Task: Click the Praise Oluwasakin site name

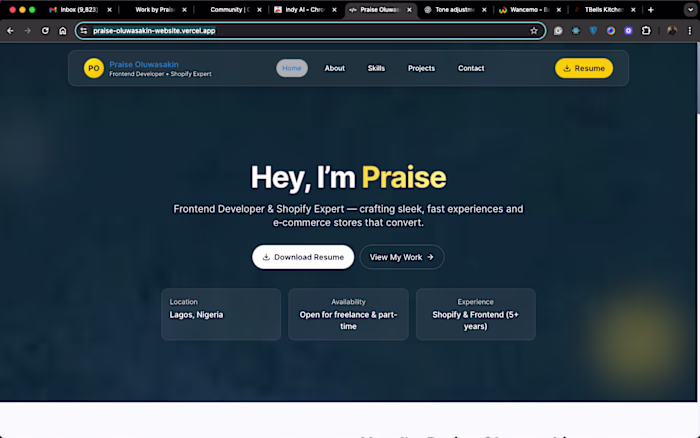Action: [x=144, y=64]
